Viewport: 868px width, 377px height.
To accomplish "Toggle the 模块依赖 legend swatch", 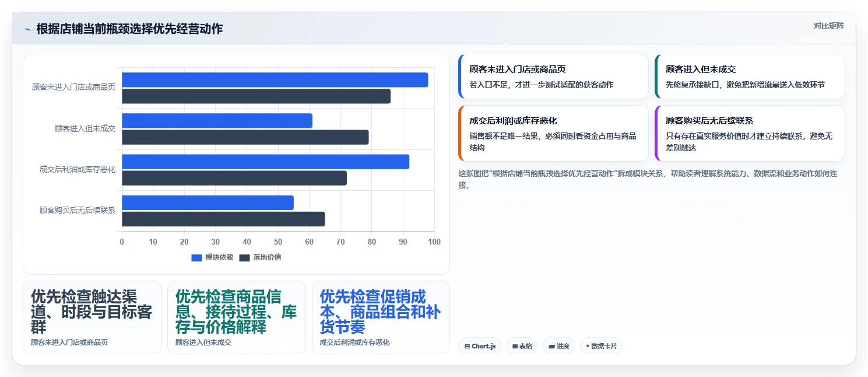I will [196, 257].
